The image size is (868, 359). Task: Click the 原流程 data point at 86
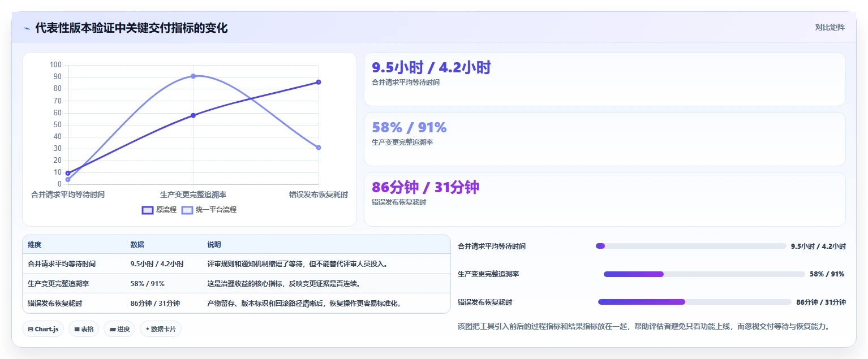(319, 82)
